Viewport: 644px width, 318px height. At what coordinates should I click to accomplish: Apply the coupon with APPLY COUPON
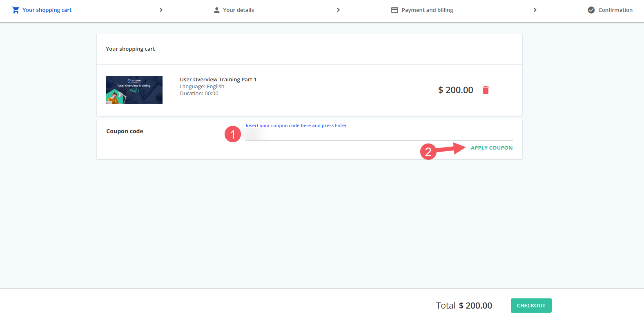[492, 148]
